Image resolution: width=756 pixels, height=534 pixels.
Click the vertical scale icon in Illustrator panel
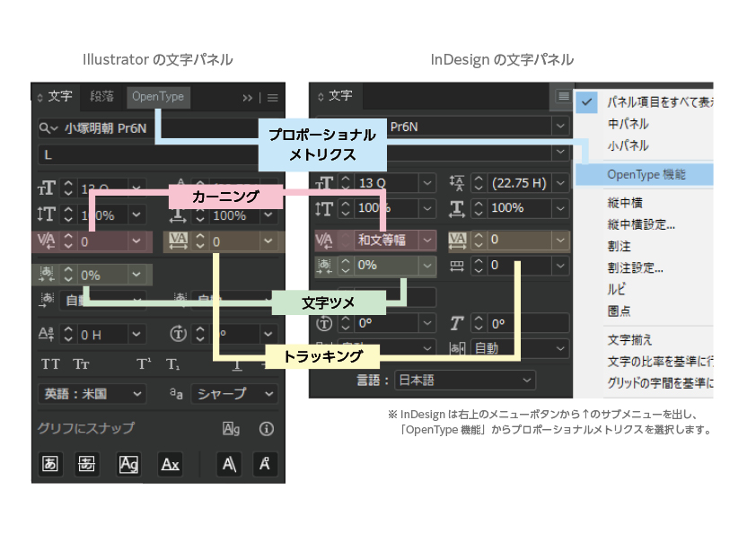[47, 214]
